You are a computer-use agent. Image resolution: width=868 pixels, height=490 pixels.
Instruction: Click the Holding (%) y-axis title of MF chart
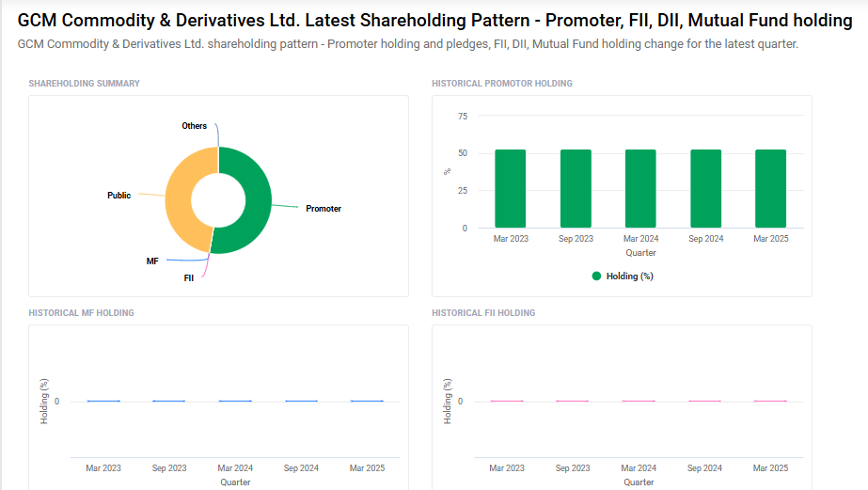[44, 402]
